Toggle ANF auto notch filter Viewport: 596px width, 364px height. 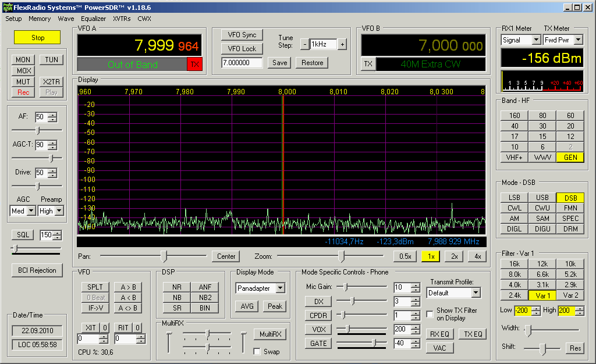pos(205,287)
